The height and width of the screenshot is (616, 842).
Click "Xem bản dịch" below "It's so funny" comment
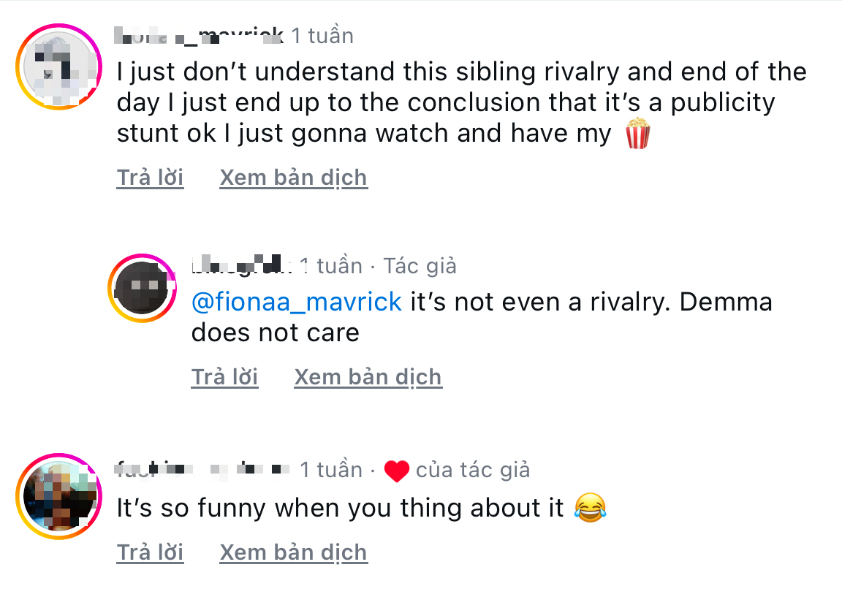[294, 552]
